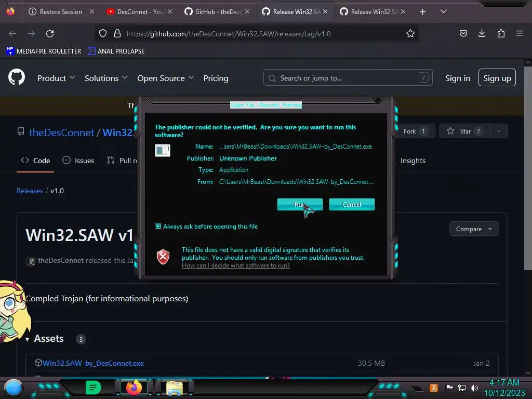Open How can I decide what software to run link
The image size is (532, 399).
point(236,265)
